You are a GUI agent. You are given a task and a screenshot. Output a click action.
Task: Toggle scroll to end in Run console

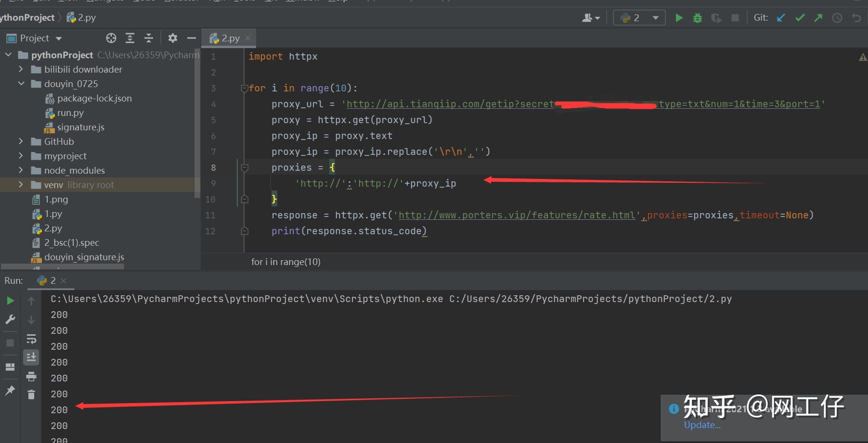click(x=31, y=357)
